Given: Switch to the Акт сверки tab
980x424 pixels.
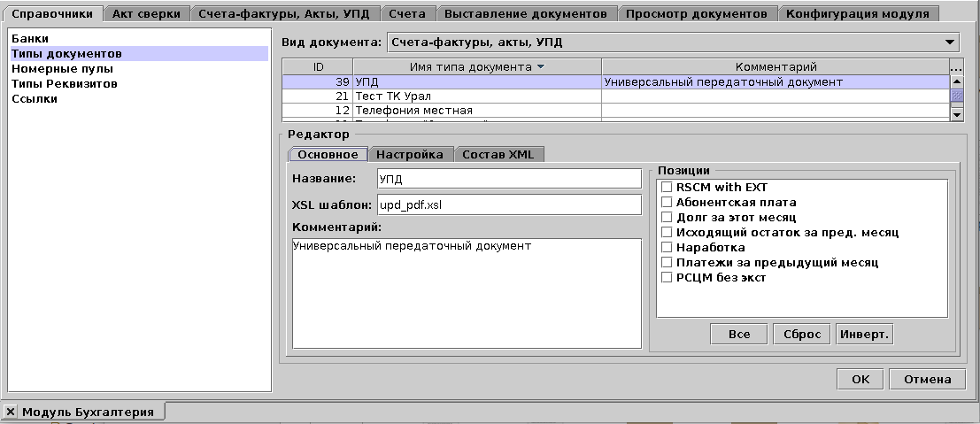Looking at the screenshot, I should click(146, 13).
